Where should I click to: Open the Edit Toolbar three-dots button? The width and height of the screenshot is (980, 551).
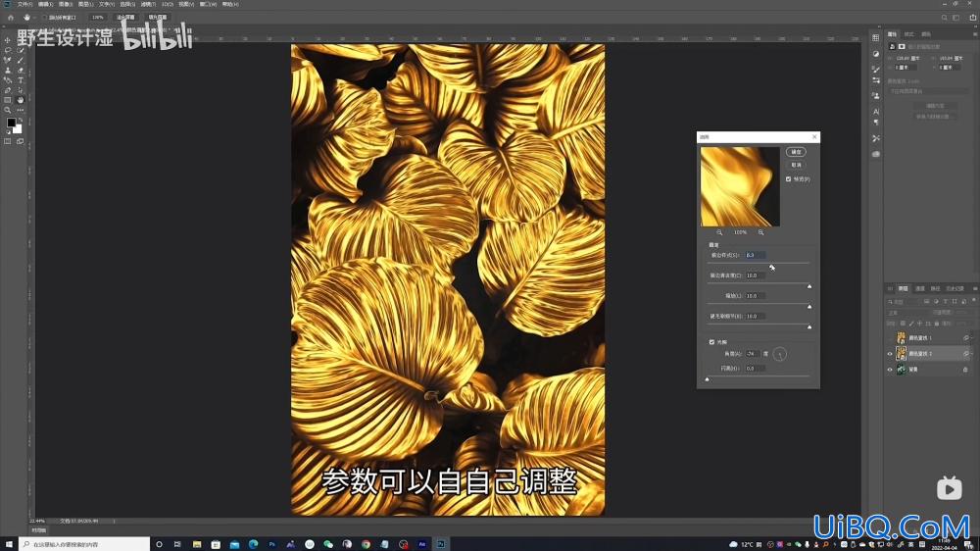[x=20, y=110]
